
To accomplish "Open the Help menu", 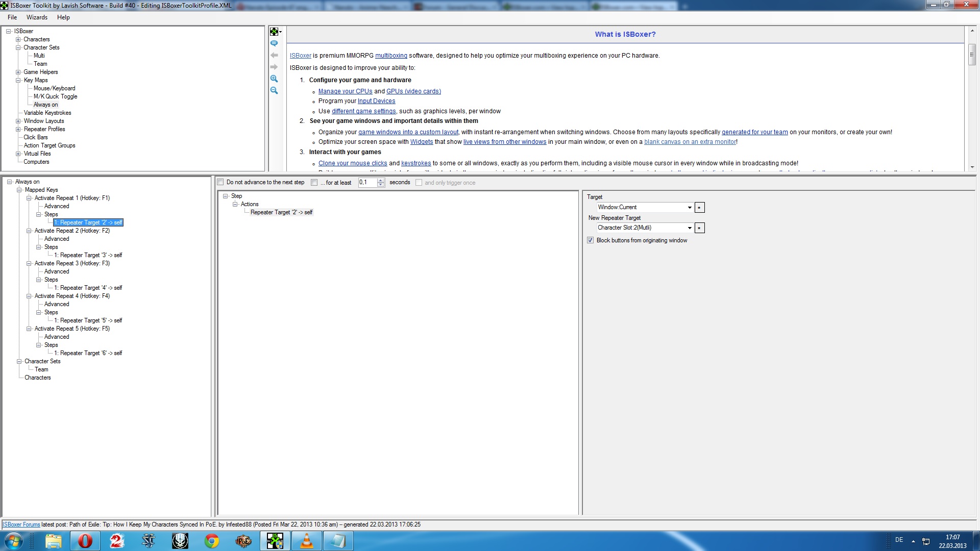I will 63,17.
